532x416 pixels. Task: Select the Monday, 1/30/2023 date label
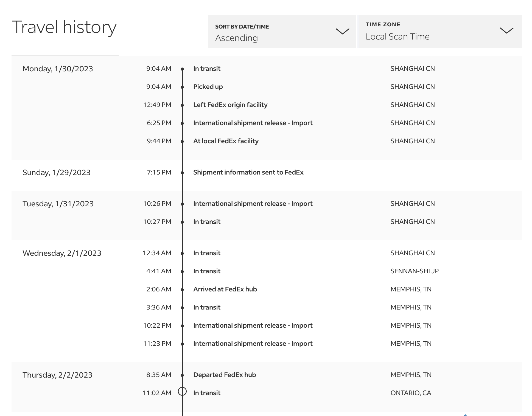click(58, 69)
